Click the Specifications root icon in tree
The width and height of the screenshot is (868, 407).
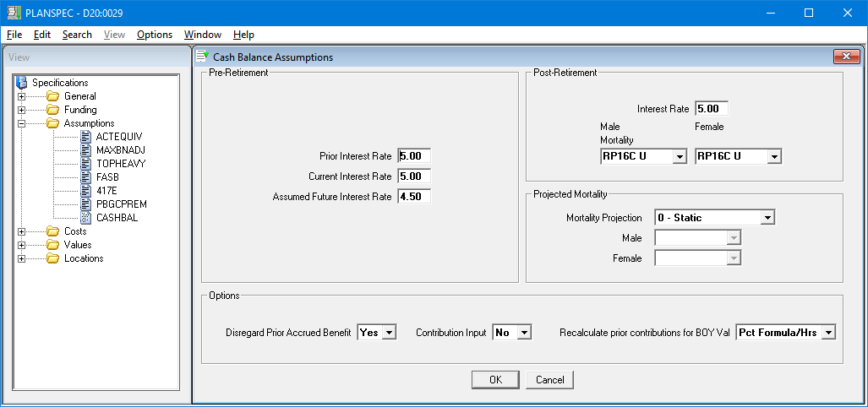[x=23, y=83]
